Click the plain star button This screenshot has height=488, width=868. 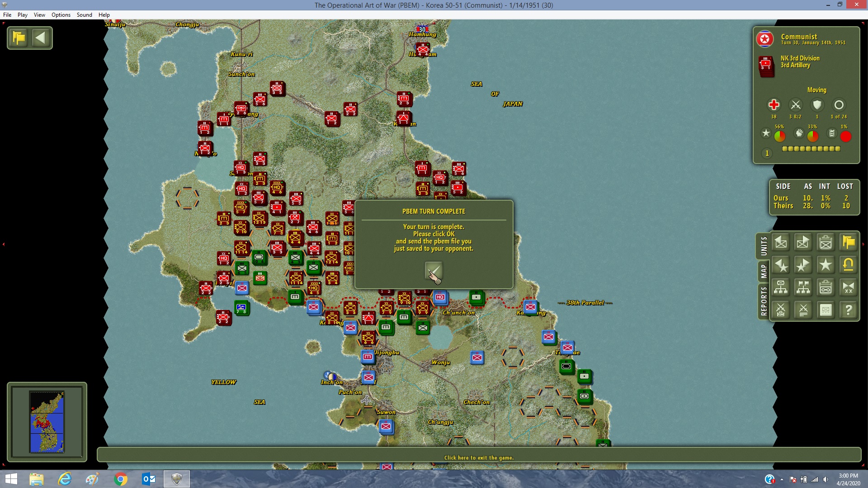point(826,265)
